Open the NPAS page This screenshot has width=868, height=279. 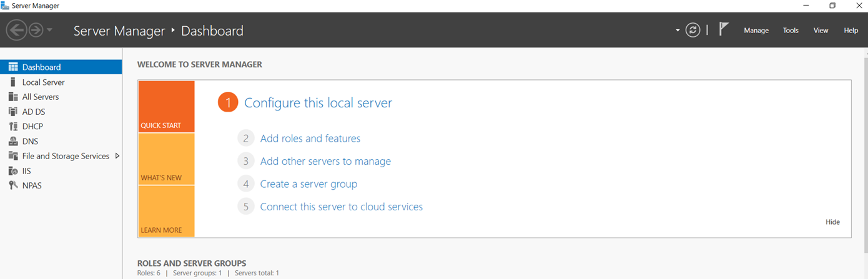pos(61,185)
